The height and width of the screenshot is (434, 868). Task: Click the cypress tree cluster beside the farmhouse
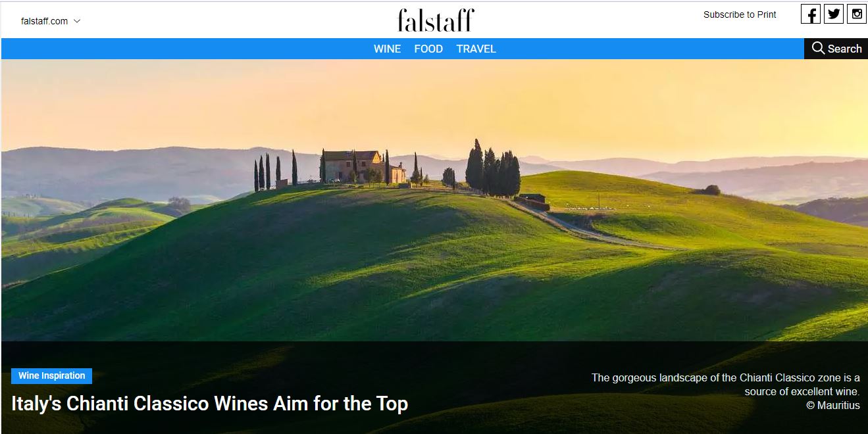pyautogui.click(x=493, y=168)
